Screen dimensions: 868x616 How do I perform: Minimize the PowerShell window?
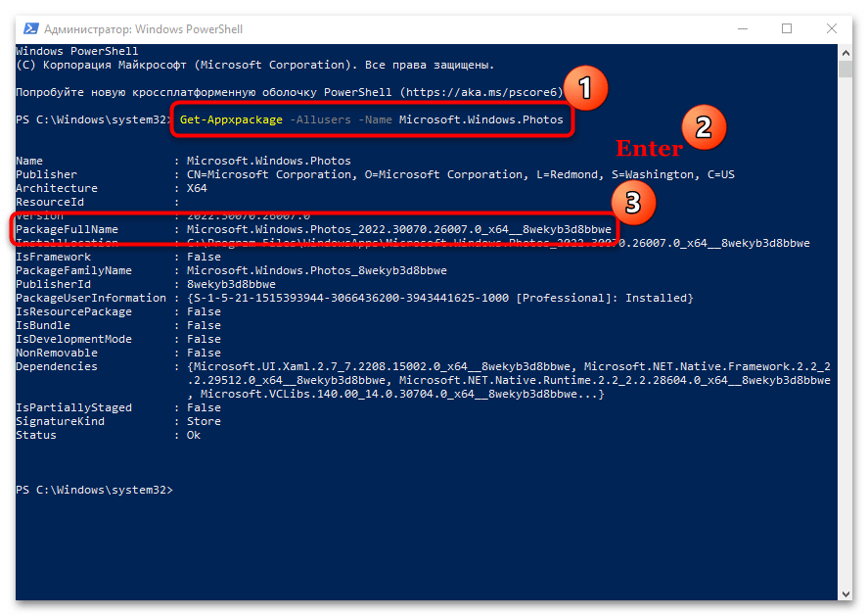(x=741, y=28)
